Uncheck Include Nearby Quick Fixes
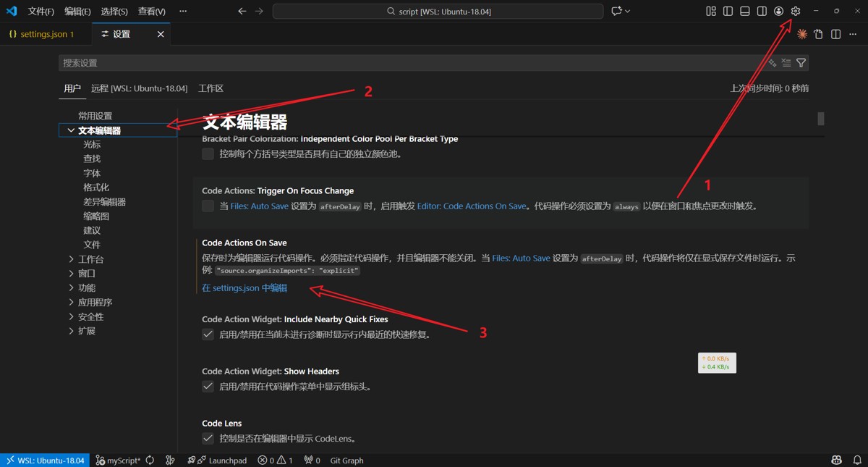868x467 pixels. [x=208, y=335]
